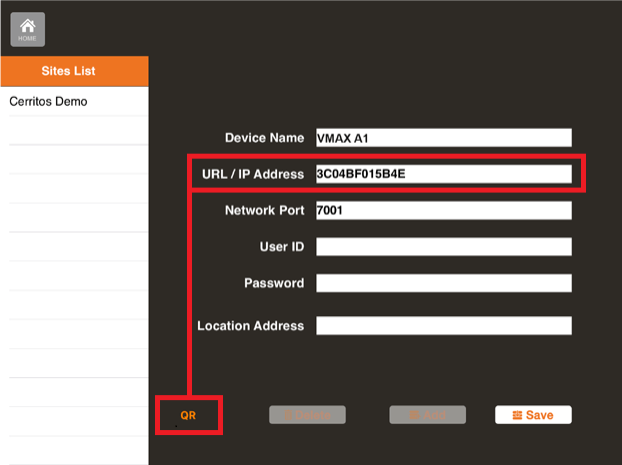The width and height of the screenshot is (622, 465).
Task: Click the empty Password field
Action: tap(443, 283)
